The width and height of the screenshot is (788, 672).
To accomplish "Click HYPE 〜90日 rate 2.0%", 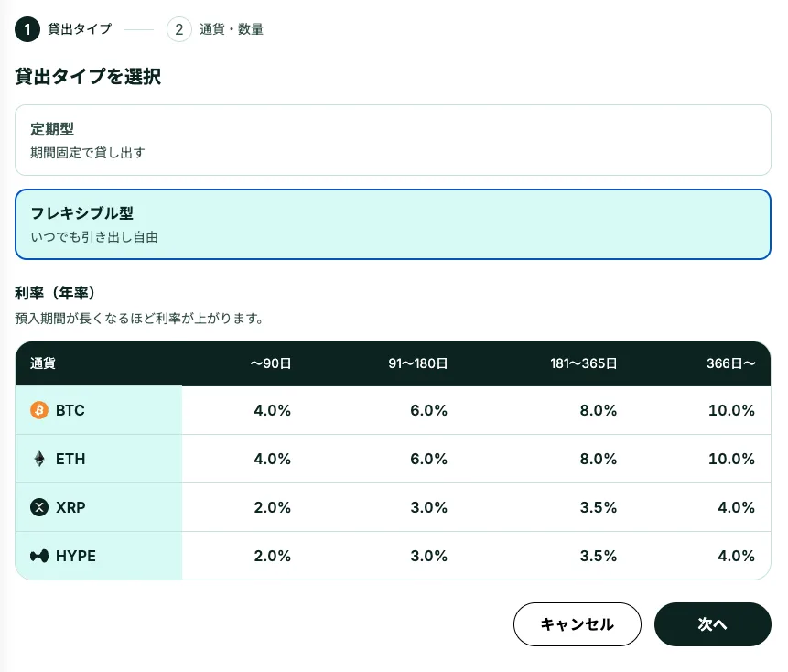I will [x=273, y=556].
